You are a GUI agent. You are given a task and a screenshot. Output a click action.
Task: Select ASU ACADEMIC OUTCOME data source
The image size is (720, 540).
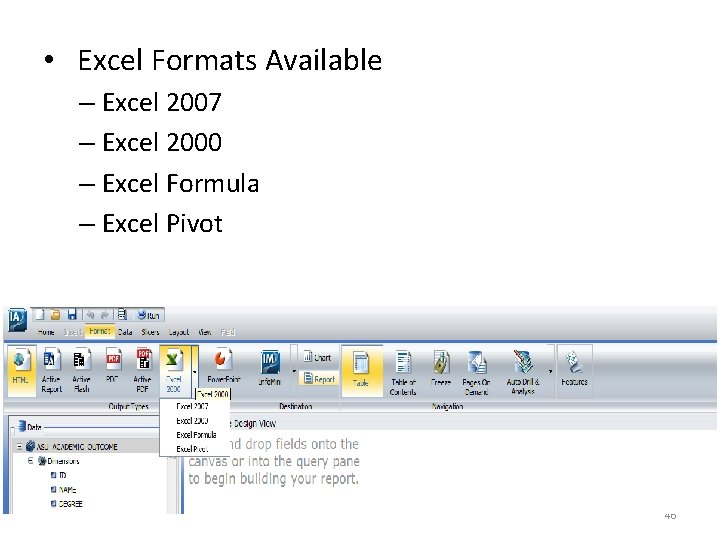click(x=72, y=446)
